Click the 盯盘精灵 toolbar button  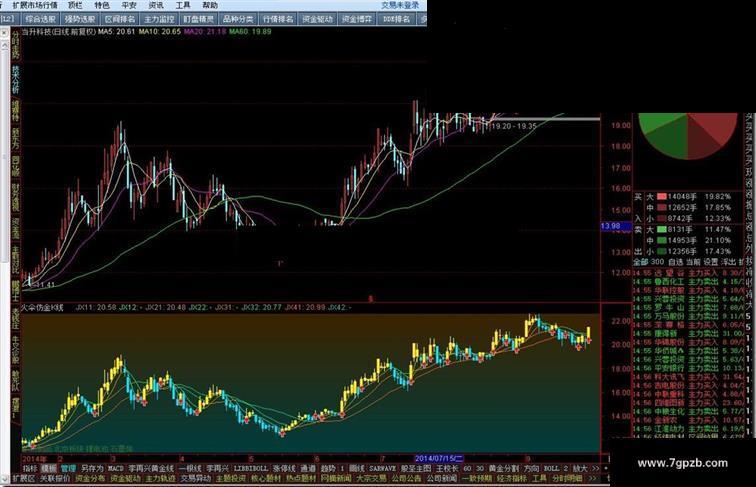point(199,19)
